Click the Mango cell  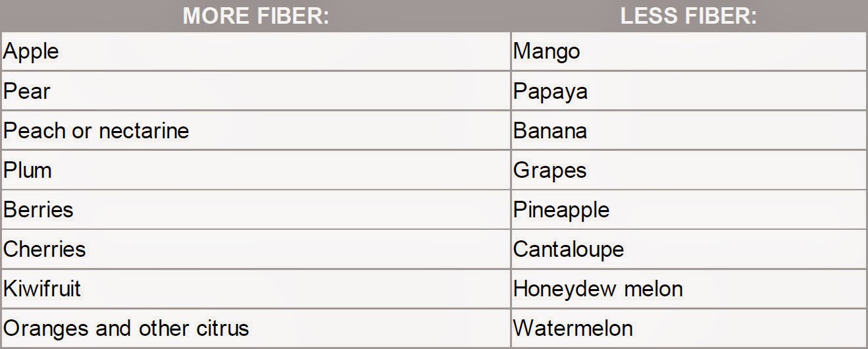[689, 51]
